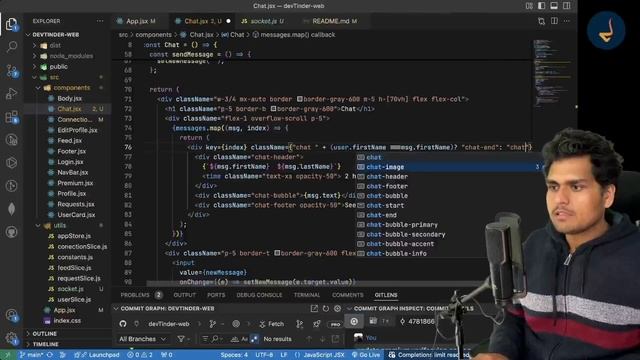640x360 pixels.
Task: Open the Explorer view in activity bar
Action: click(x=11, y=24)
